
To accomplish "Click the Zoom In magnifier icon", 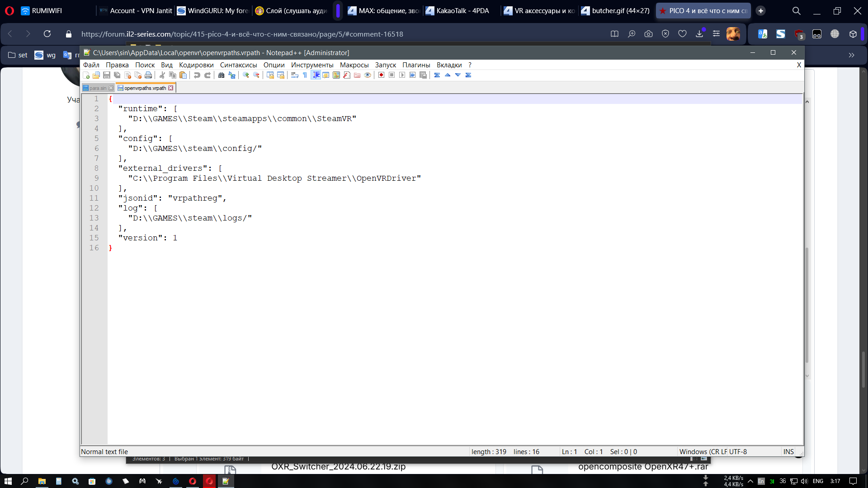I will (x=246, y=75).
